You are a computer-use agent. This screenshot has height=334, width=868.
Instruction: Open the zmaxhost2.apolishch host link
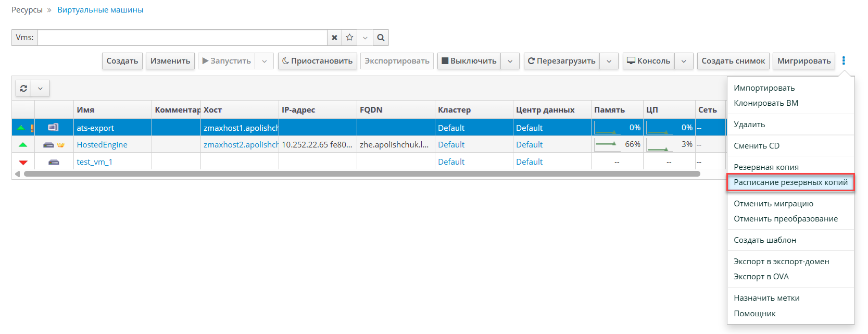click(x=241, y=145)
